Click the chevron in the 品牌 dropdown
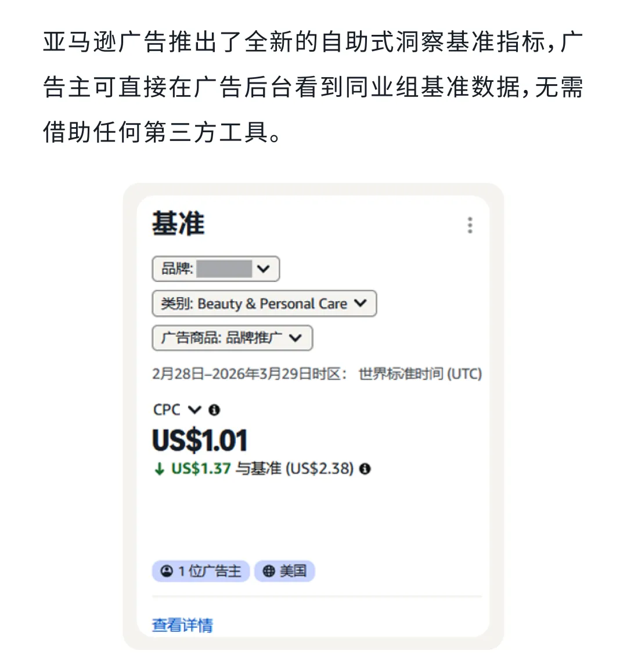Image resolution: width=627 pixels, height=672 pixels. pos(264,269)
